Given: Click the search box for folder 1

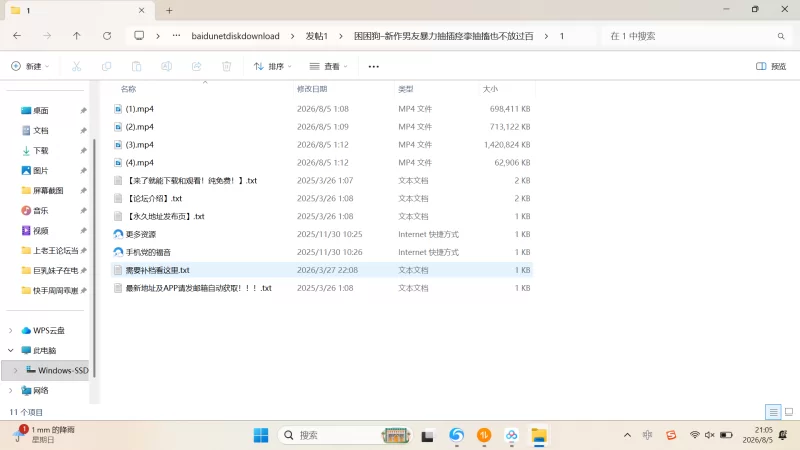Looking at the screenshot, I should 696,36.
